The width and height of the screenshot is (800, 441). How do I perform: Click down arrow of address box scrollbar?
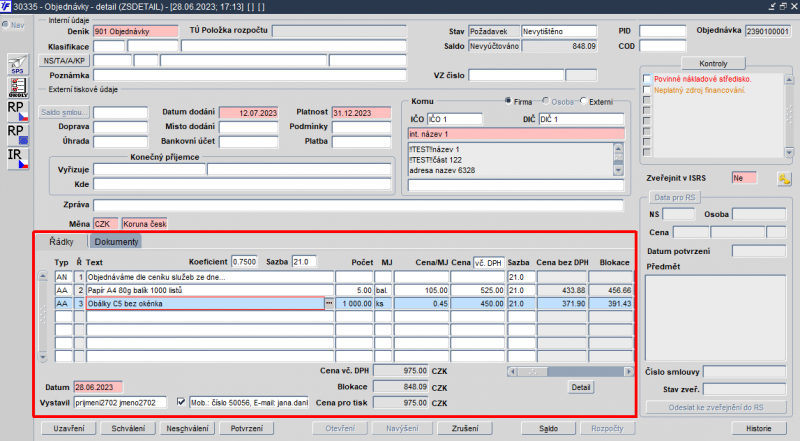pos(618,170)
